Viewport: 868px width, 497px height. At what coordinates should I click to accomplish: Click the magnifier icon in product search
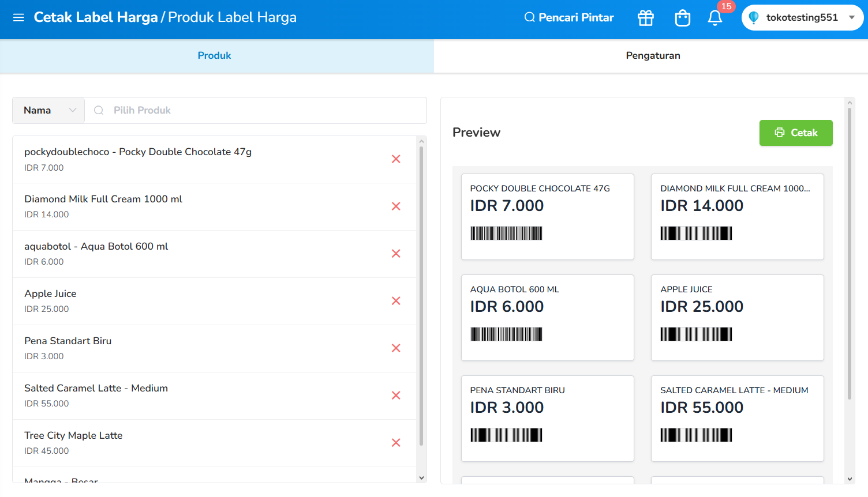[x=99, y=110]
